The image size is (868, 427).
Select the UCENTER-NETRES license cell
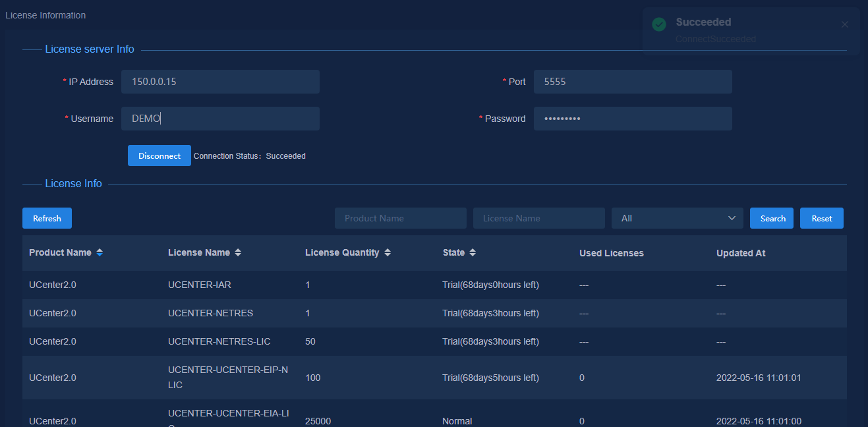211,313
